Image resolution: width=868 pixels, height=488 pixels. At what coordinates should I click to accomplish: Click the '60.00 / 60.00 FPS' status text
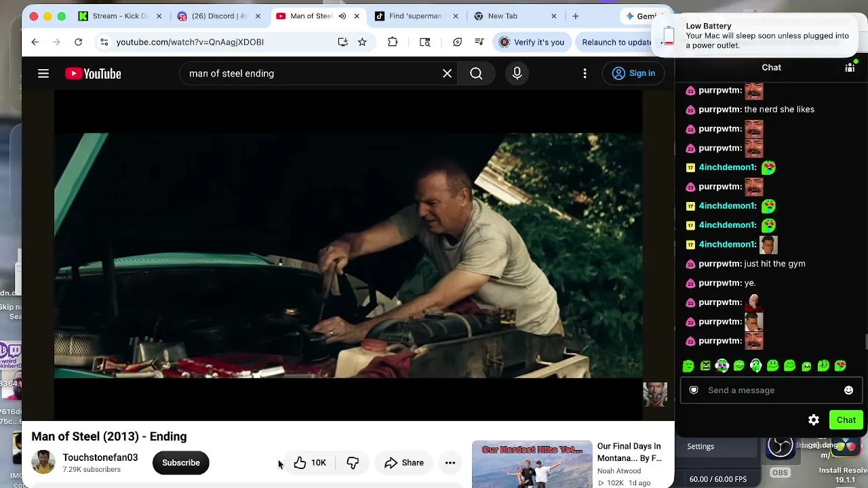tap(718, 479)
